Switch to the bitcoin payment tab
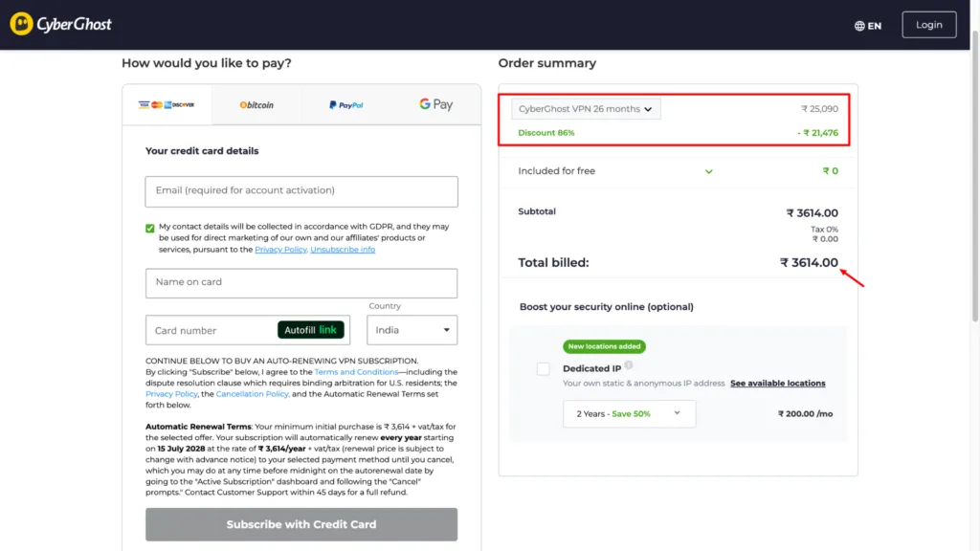 (x=256, y=105)
